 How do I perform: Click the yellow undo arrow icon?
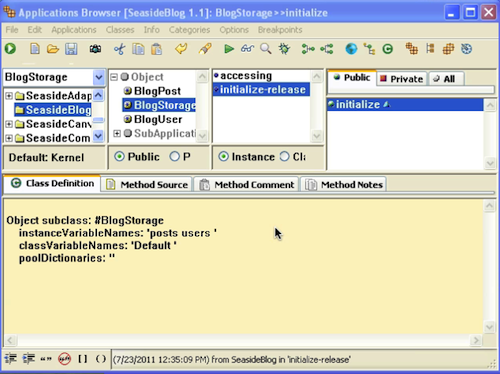(181, 49)
